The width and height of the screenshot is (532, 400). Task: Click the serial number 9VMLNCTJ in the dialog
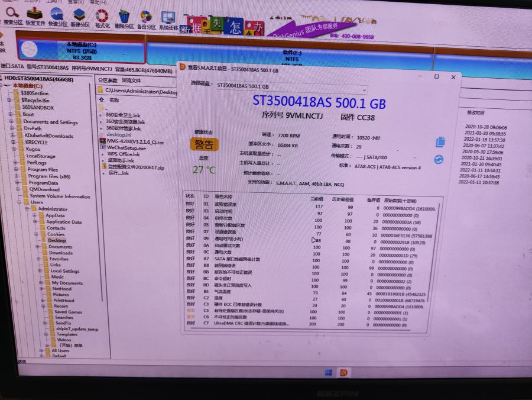click(x=304, y=116)
